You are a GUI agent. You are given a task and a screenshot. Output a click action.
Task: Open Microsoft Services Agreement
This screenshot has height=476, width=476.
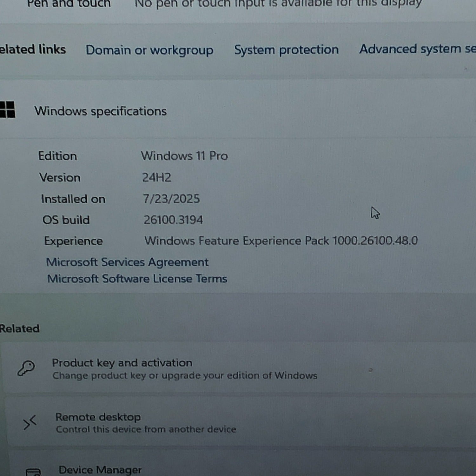tap(127, 262)
